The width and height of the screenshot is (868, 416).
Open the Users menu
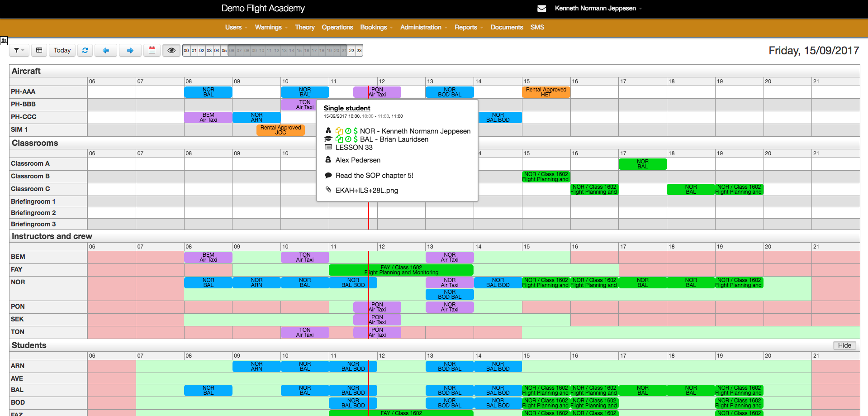click(x=236, y=27)
